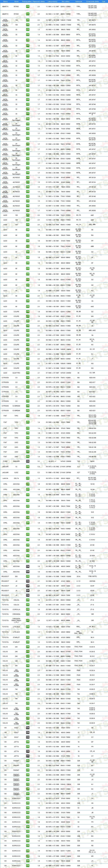The image size is (108, 868).
Task: Click the Oznaczenie silnika column header
Action: 92,1
